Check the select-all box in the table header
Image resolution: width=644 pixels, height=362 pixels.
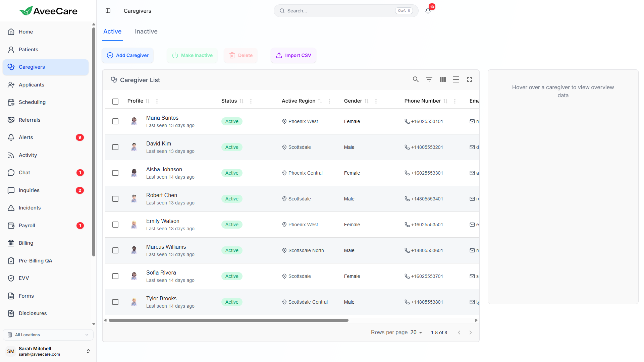pos(115,101)
